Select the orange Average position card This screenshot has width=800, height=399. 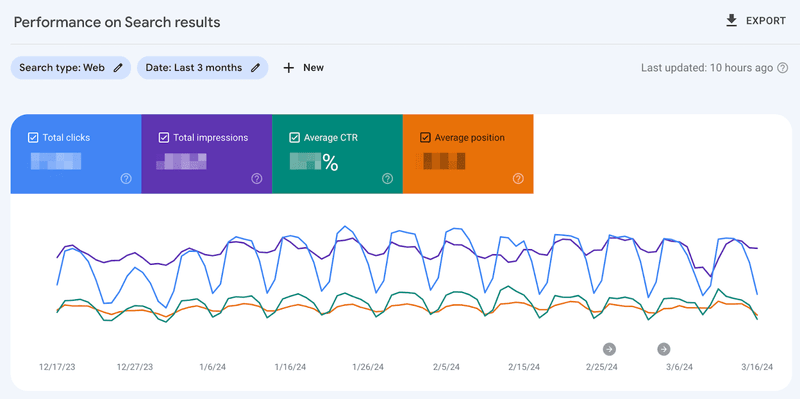pos(468,154)
